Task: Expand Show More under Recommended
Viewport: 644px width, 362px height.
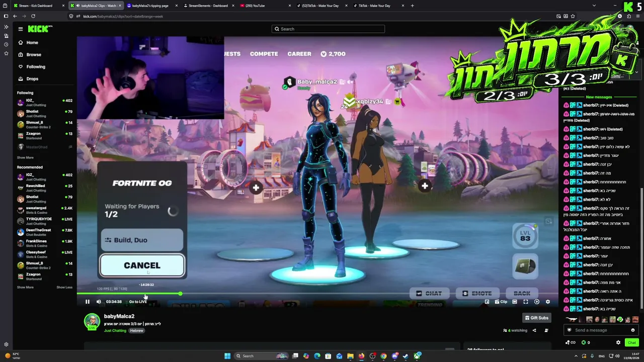Action: (x=25, y=287)
